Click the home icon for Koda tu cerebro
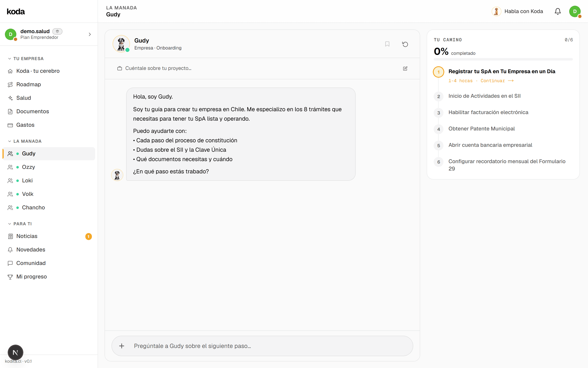Image resolution: width=588 pixels, height=368 pixels. pos(10,71)
